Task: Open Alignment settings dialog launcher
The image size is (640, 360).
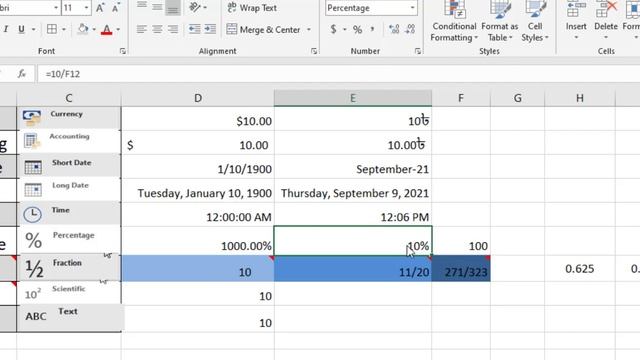Action: point(314,51)
